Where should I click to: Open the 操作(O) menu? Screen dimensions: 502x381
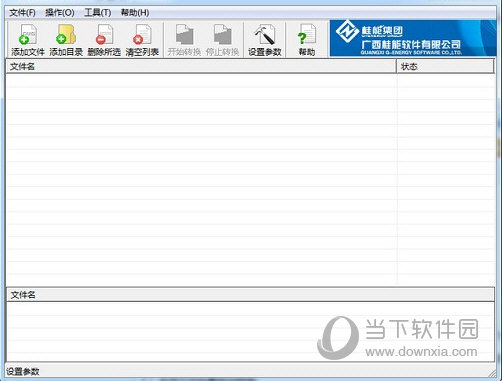[60, 13]
